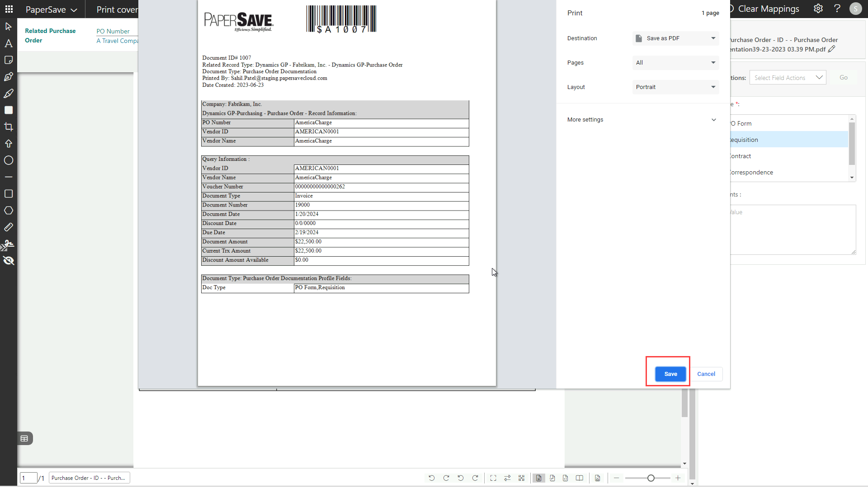This screenshot has height=488, width=868.
Task: Click Clear Mappings in the top bar
Action: (769, 9)
